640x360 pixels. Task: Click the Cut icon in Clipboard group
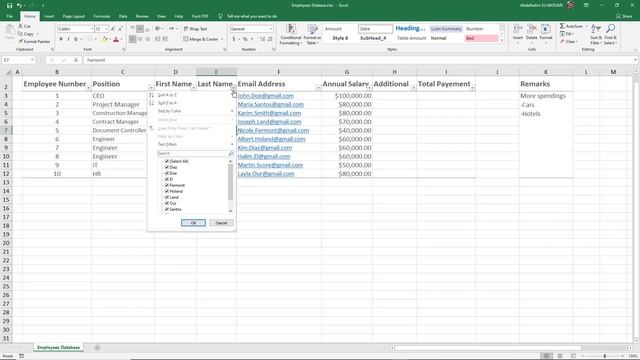point(20,26)
